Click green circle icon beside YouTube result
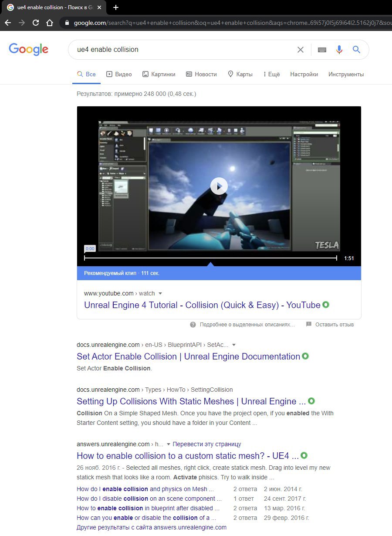This screenshot has width=392, height=536. (326, 305)
